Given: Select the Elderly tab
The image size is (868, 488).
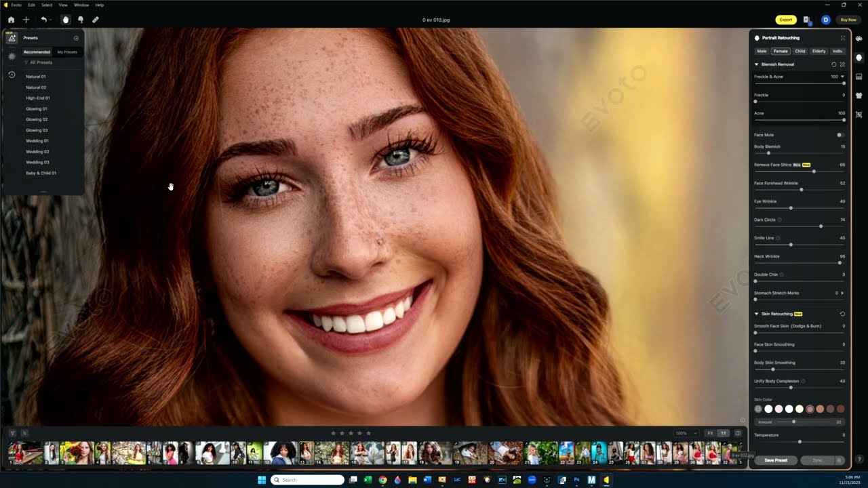Looking at the screenshot, I should coord(818,52).
